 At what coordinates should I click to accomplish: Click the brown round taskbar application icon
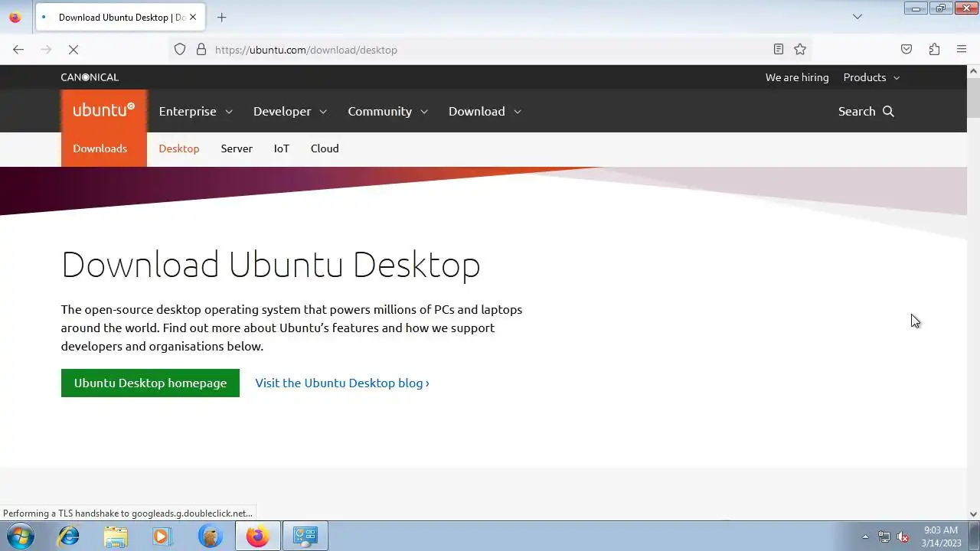click(210, 536)
